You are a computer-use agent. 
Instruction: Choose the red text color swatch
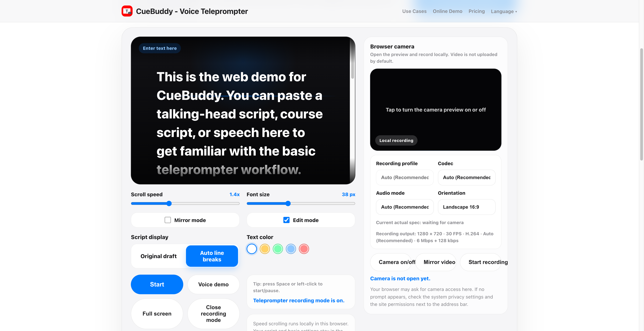tap(304, 249)
